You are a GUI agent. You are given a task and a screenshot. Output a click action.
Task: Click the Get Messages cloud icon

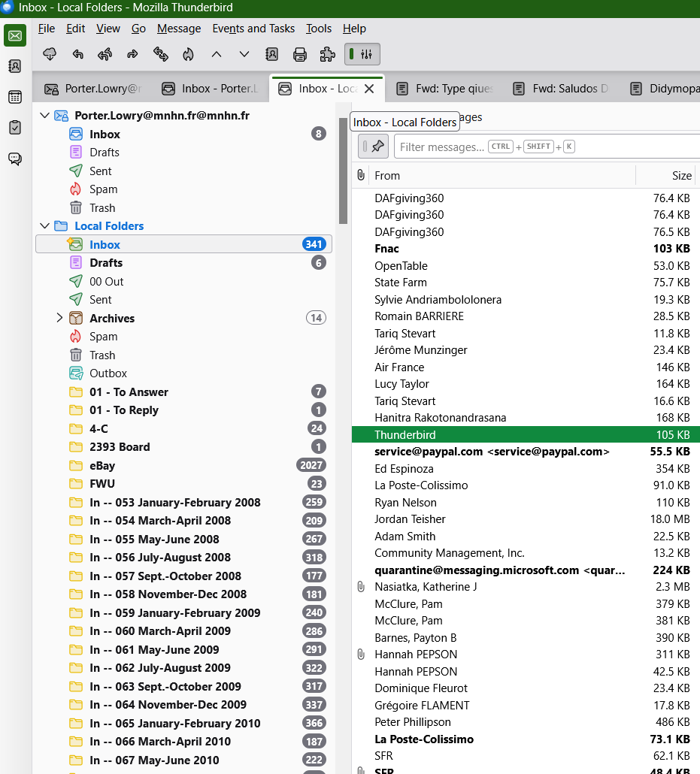coord(50,54)
